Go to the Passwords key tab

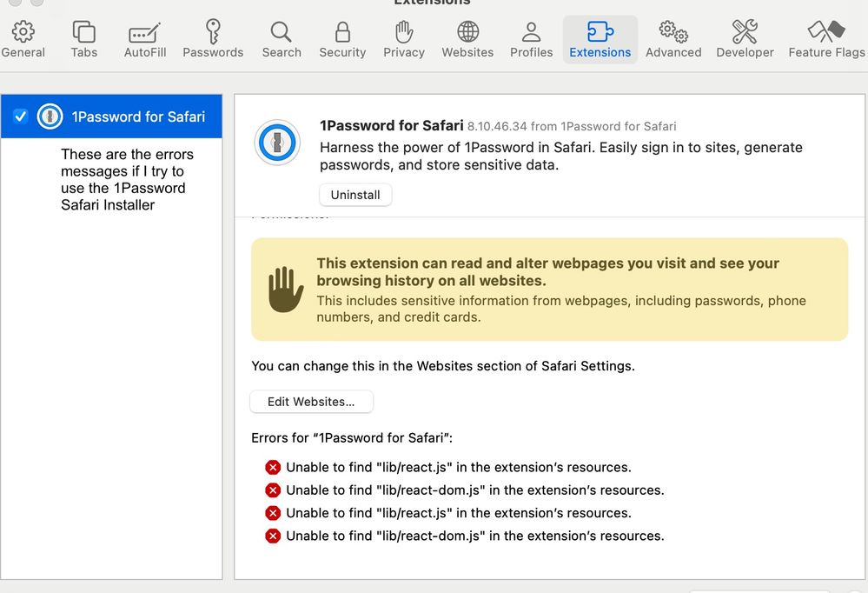[x=213, y=39]
